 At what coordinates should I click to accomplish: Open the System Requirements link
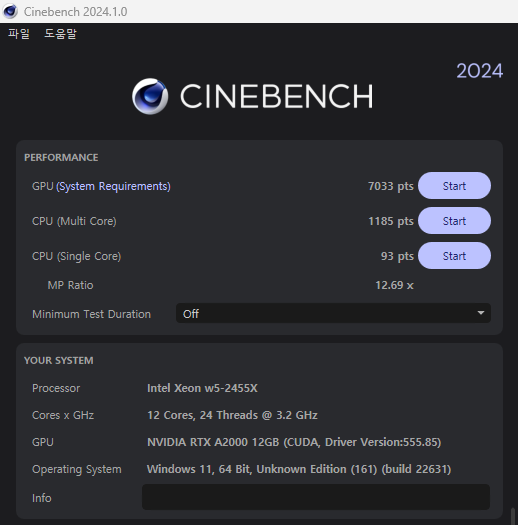(x=114, y=186)
